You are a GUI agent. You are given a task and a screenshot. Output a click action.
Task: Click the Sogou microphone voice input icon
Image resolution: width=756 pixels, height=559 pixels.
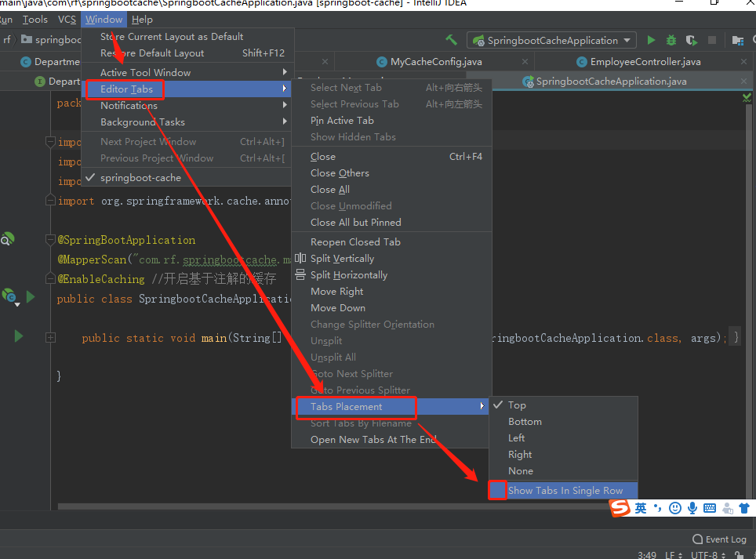tap(692, 508)
